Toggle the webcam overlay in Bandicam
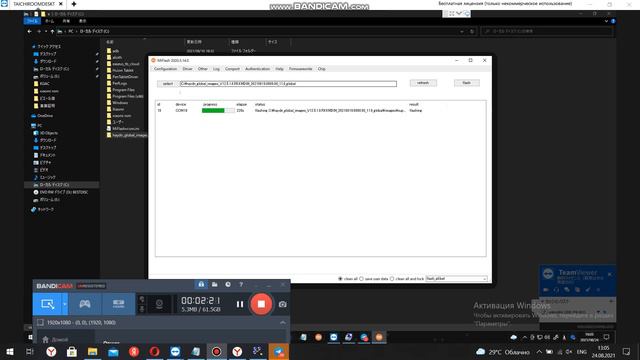The height and width of the screenshot is (360, 640). click(159, 304)
